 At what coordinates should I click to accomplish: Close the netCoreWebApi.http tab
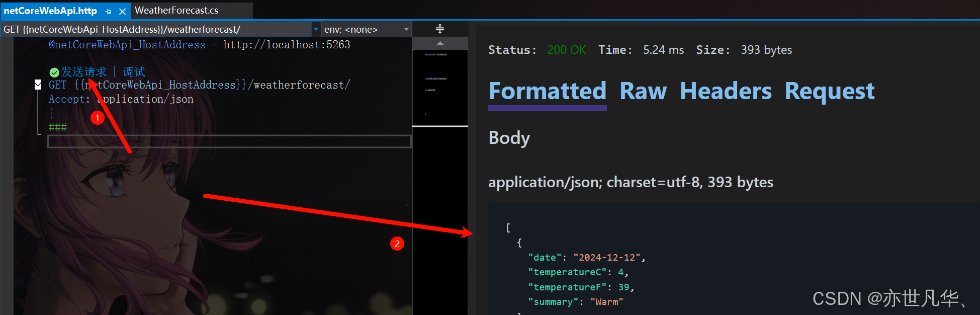(122, 11)
